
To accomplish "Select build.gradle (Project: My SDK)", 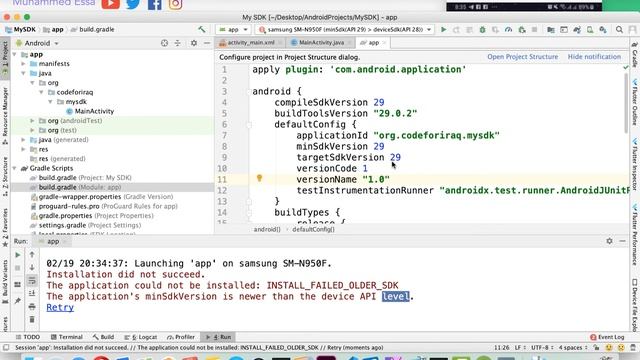I will coord(81,178).
